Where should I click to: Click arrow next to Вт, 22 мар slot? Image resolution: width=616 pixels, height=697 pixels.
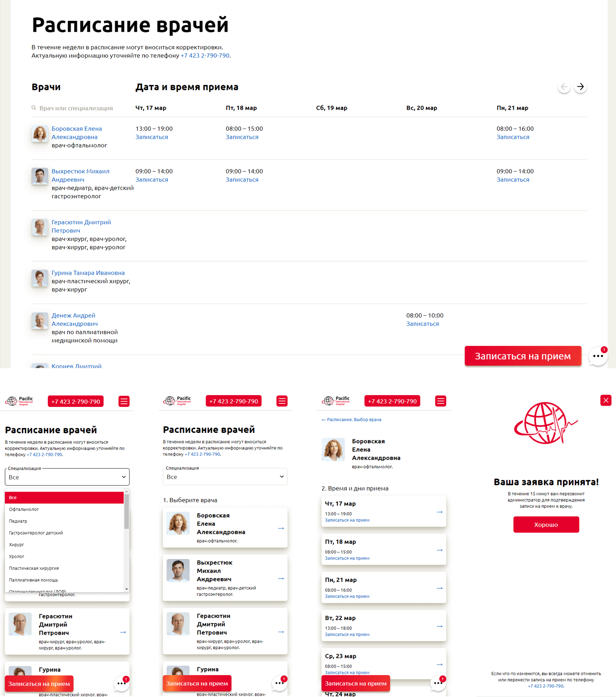[440, 626]
